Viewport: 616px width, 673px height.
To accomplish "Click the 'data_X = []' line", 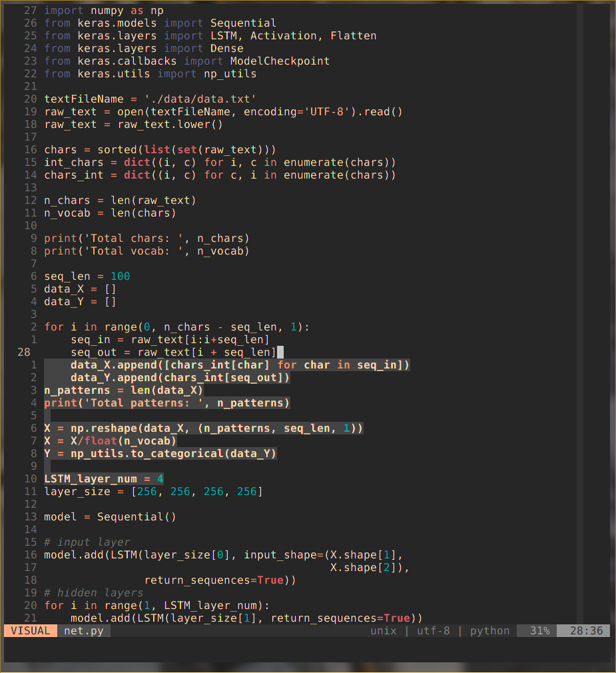I will point(80,289).
